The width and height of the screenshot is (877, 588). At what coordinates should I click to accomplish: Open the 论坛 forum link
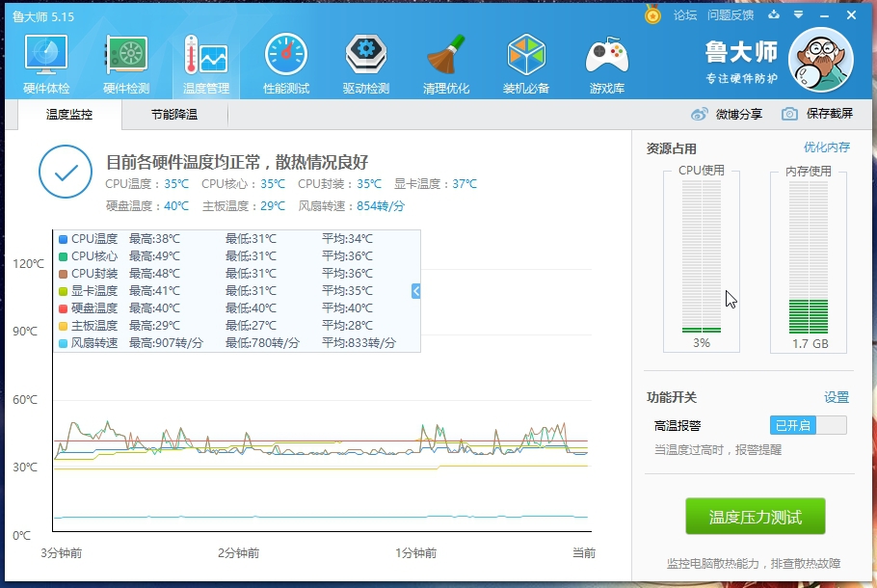[685, 15]
